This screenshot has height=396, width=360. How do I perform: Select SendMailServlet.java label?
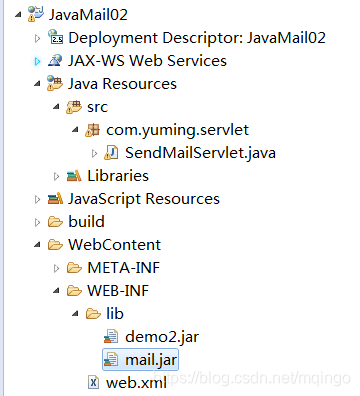[x=200, y=153]
